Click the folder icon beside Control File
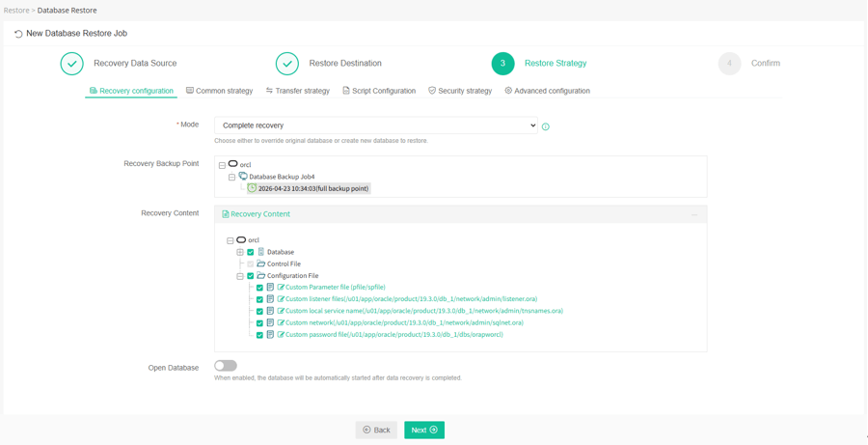This screenshot has width=868, height=445. 260,264
